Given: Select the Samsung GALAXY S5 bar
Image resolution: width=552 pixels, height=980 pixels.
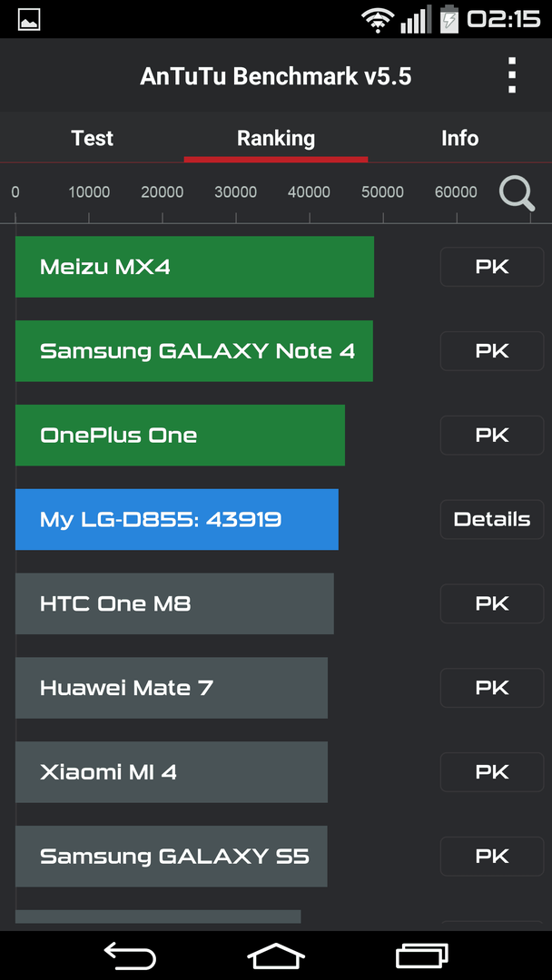Looking at the screenshot, I should click(172, 857).
